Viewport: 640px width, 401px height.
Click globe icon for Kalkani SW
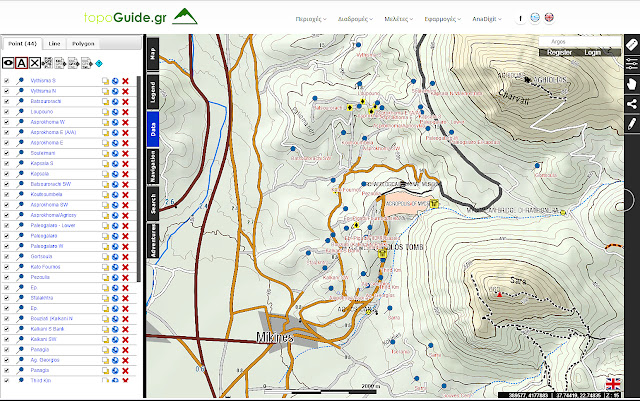(x=115, y=340)
